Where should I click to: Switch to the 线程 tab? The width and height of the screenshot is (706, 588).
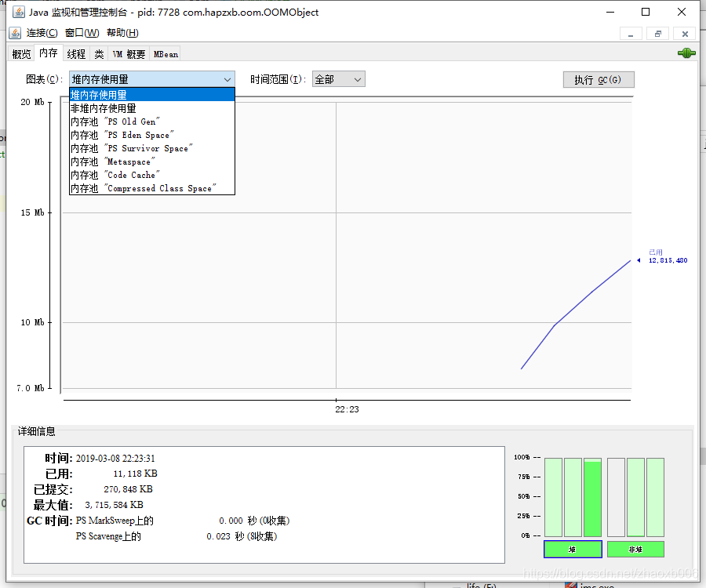click(76, 54)
